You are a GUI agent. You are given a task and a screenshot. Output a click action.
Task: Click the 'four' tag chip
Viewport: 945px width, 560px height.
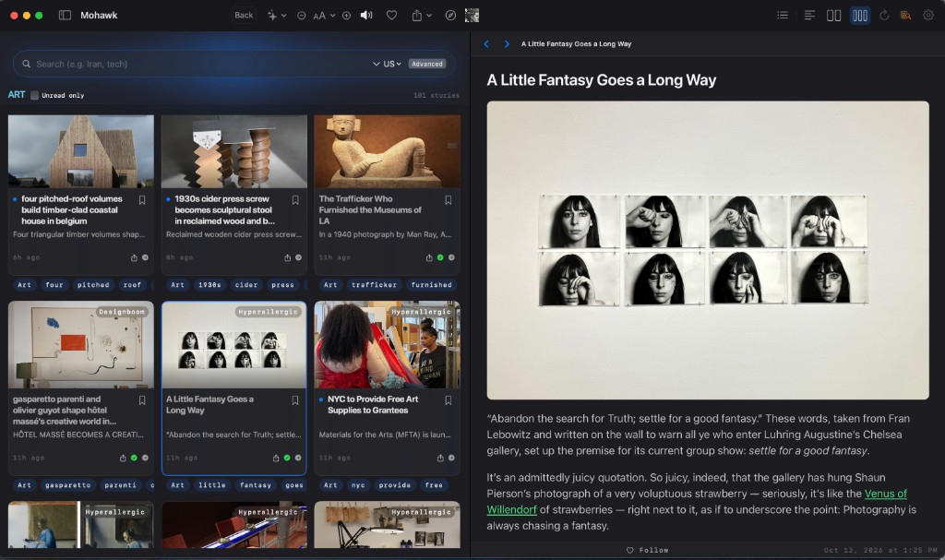pos(54,284)
